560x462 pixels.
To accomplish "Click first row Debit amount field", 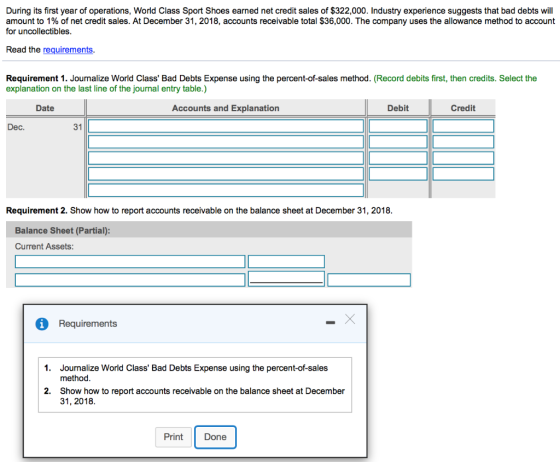I will coord(398,126).
